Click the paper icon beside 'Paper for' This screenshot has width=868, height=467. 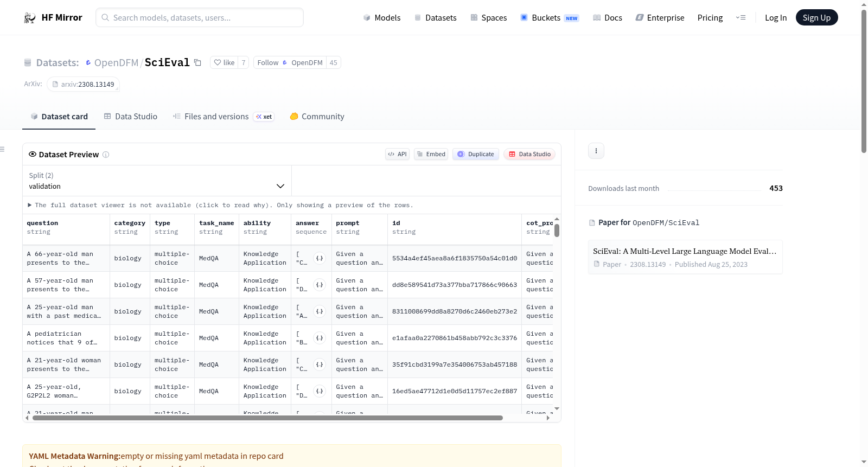coord(592,222)
